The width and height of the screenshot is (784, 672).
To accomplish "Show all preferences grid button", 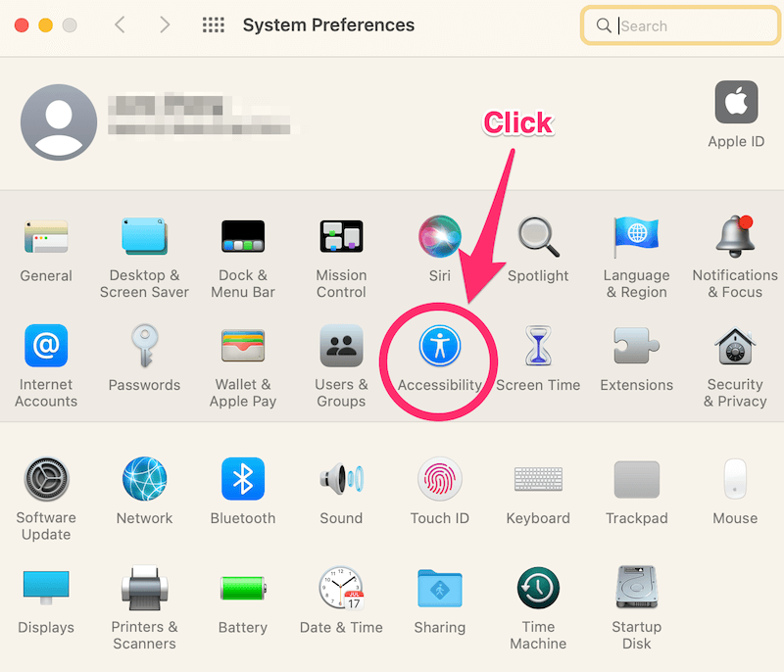I will tap(214, 25).
